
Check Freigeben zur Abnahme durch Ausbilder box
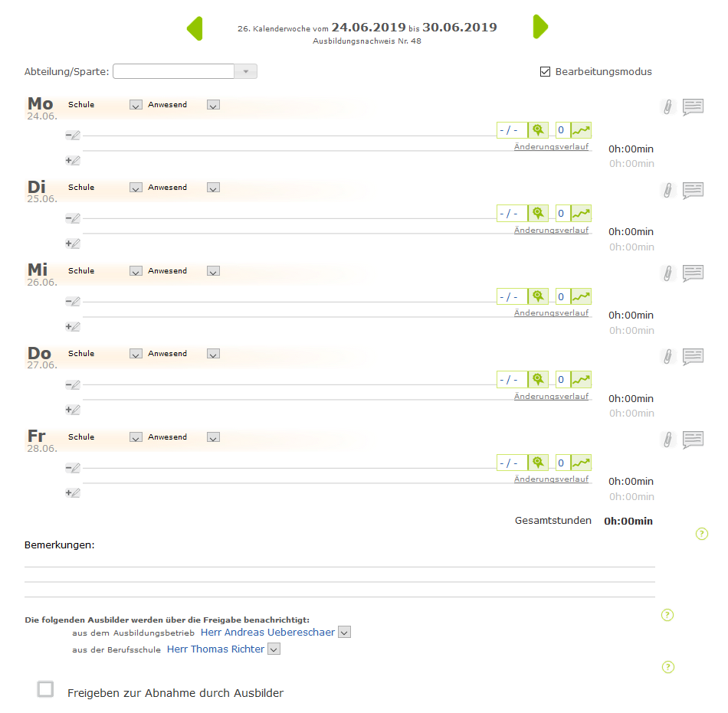[x=46, y=689]
